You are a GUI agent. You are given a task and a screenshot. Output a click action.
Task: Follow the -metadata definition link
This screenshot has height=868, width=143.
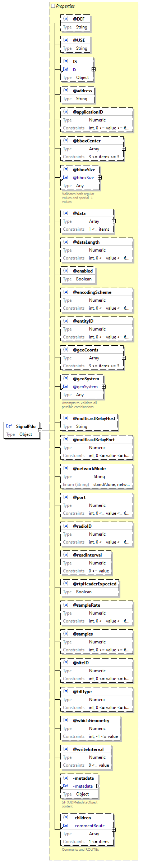pyautogui.click(x=83, y=786)
